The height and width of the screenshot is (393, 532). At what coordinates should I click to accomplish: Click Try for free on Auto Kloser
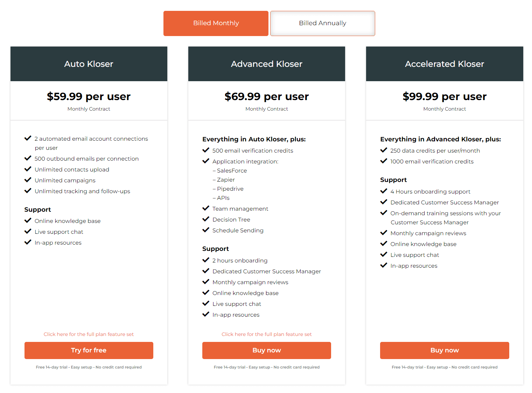click(89, 350)
